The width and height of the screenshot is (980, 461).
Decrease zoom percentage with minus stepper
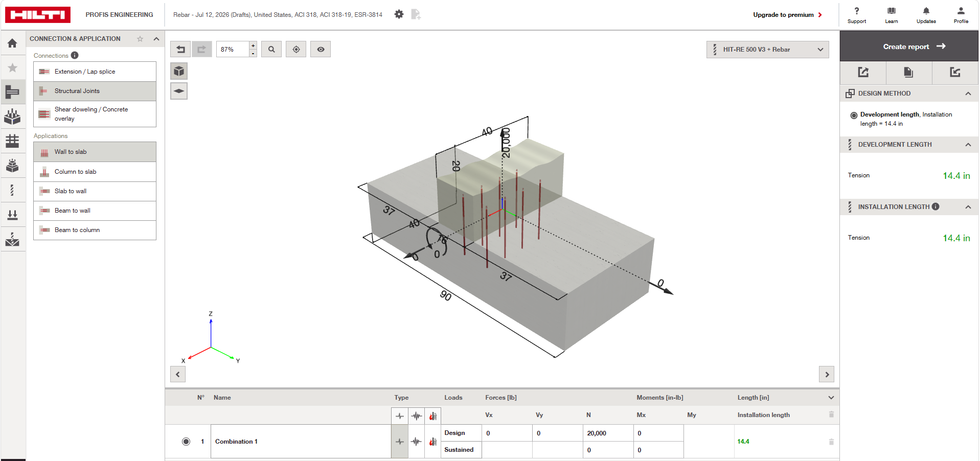253,53
